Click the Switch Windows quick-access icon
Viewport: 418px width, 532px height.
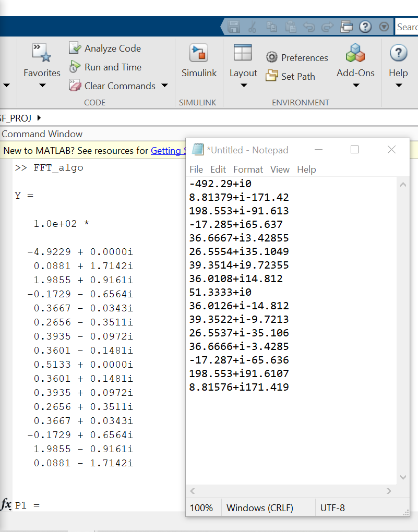point(347,27)
